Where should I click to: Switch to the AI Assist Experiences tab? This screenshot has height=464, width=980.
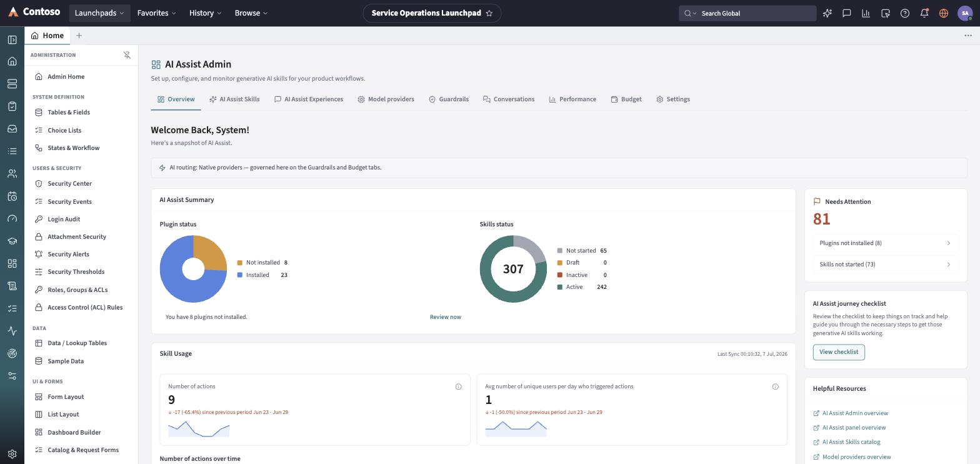(309, 99)
